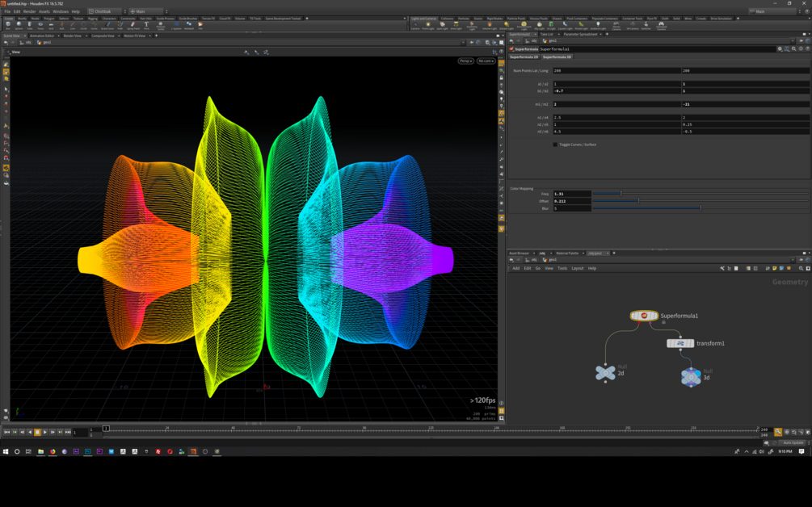The height and width of the screenshot is (507, 812).
Task: Select the Torus shelf tool
Action: click(40, 24)
